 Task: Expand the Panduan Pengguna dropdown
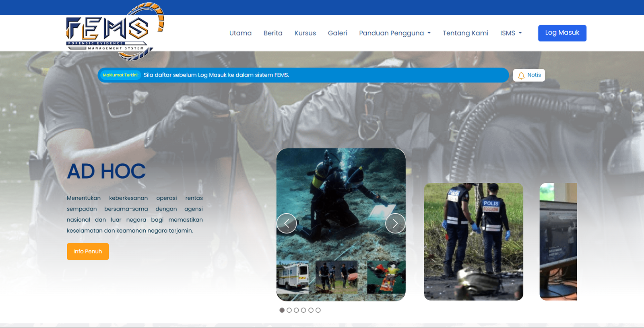[x=395, y=33]
